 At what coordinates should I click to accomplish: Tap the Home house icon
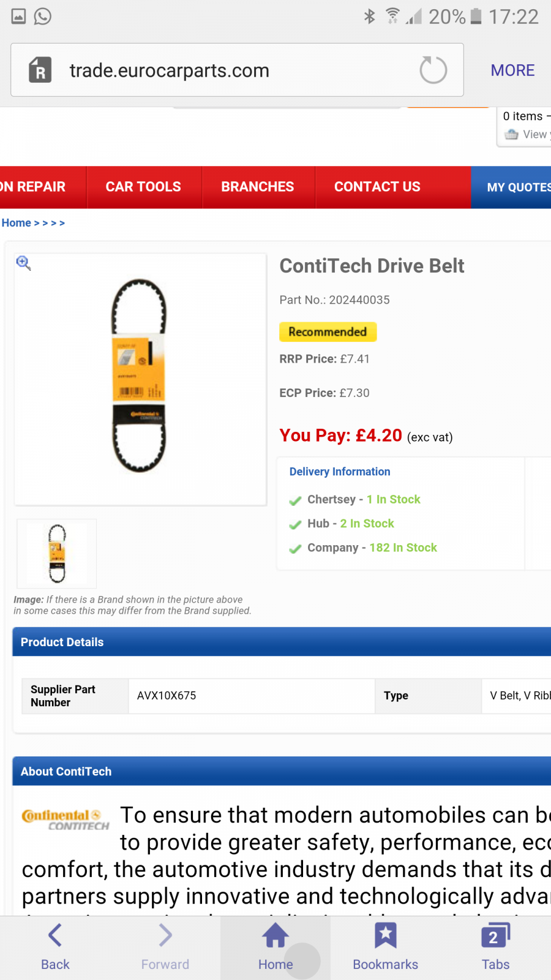click(x=275, y=935)
